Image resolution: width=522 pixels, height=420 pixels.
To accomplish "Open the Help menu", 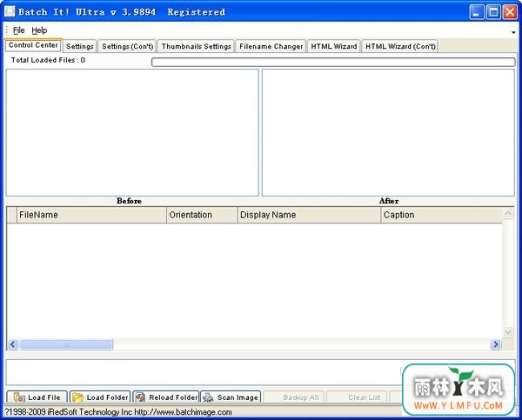I will [x=39, y=30].
